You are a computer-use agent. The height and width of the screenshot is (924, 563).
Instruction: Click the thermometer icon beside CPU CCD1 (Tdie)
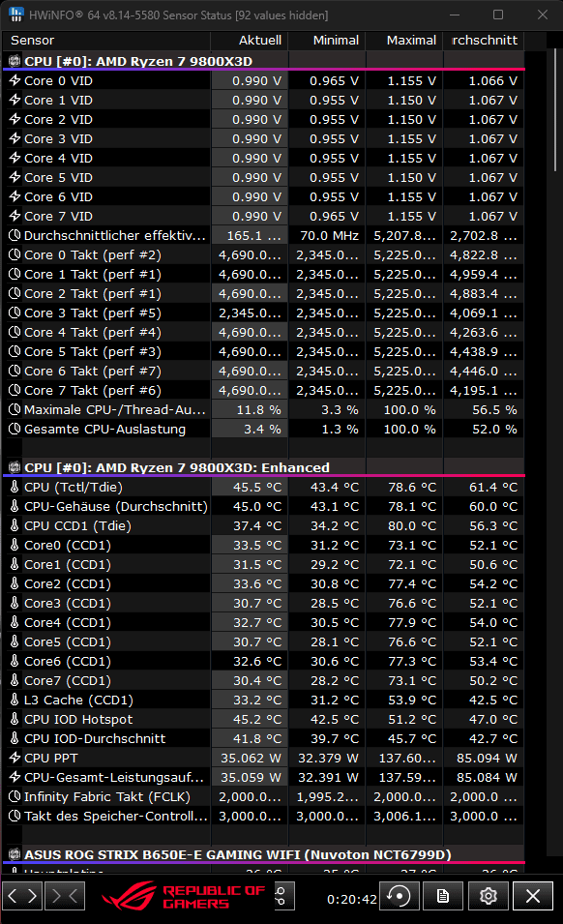pyautogui.click(x=15, y=525)
